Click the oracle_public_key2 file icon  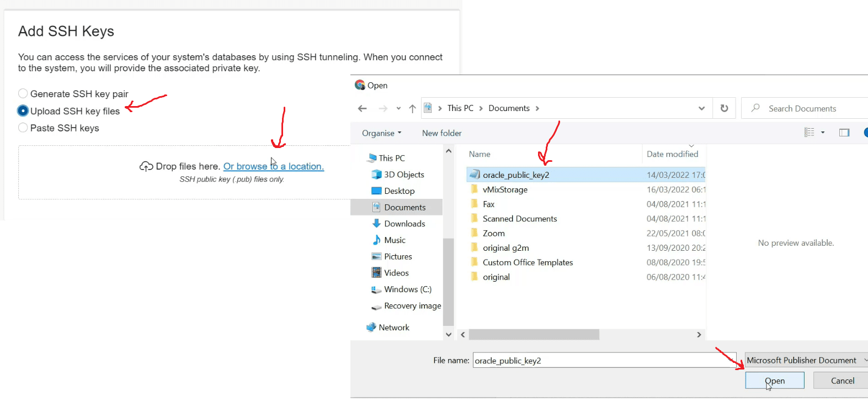(x=475, y=175)
